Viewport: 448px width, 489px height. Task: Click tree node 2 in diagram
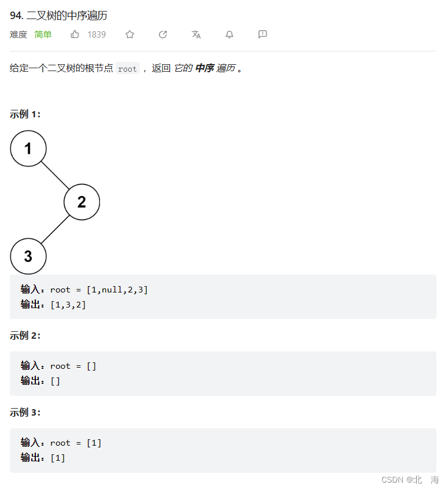[x=82, y=202]
